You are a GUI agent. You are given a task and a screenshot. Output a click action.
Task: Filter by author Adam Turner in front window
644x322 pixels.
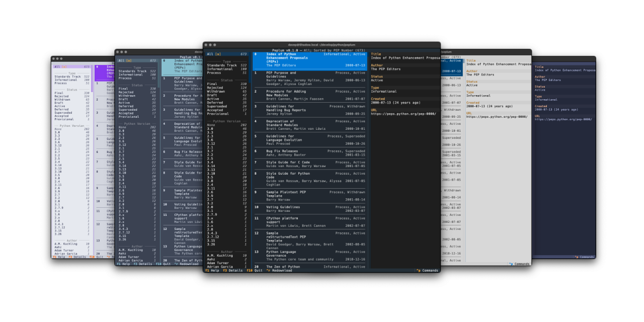click(x=227, y=263)
